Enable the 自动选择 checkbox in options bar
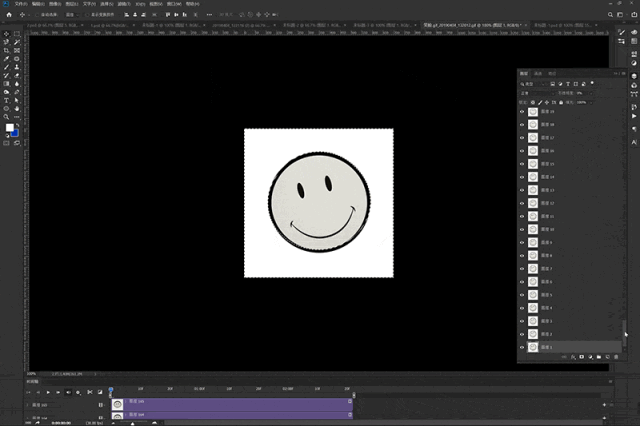640x426 pixels. click(39, 16)
